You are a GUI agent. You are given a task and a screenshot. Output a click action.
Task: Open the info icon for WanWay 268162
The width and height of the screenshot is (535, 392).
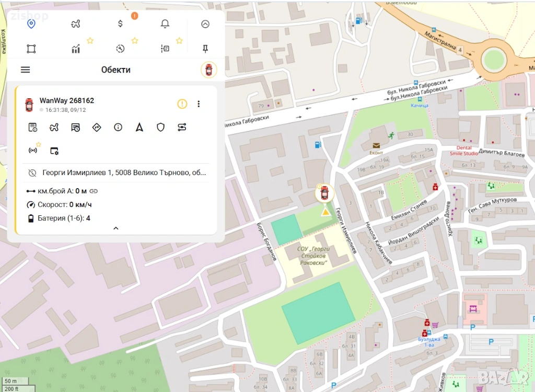tap(118, 127)
